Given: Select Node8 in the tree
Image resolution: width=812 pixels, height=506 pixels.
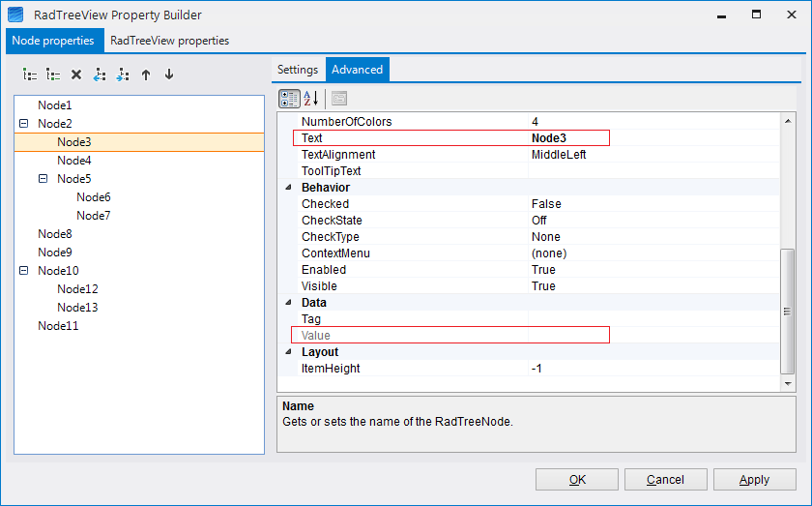Looking at the screenshot, I should 55,234.
